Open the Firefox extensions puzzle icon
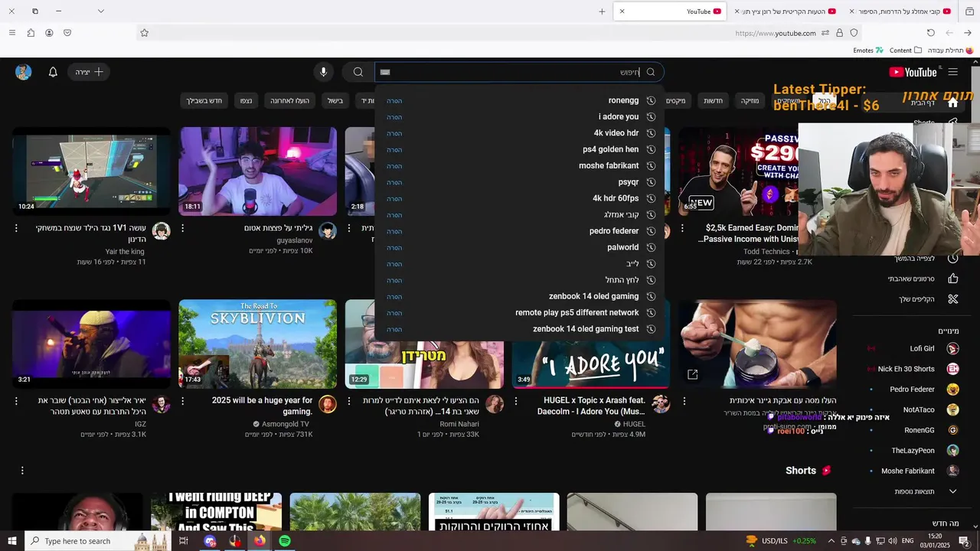 31,33
